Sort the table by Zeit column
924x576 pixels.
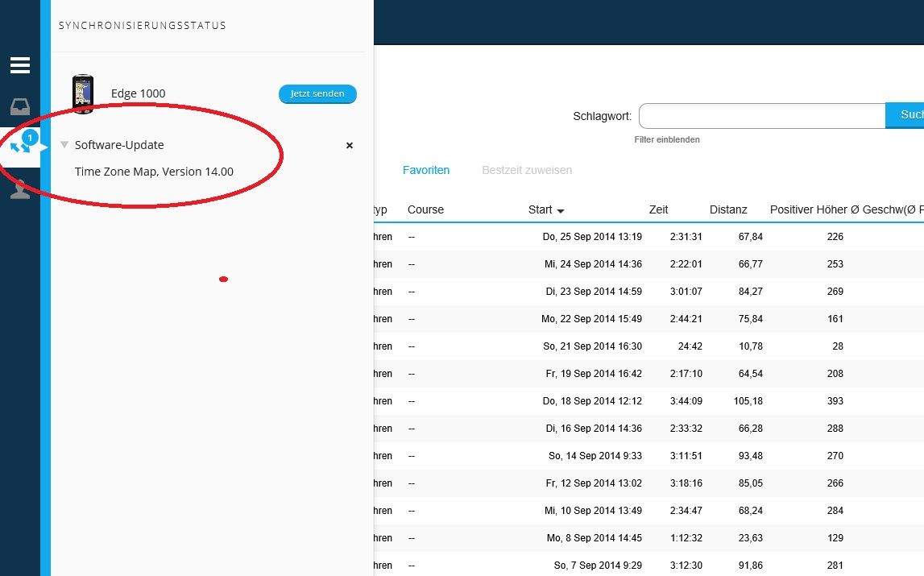click(658, 209)
